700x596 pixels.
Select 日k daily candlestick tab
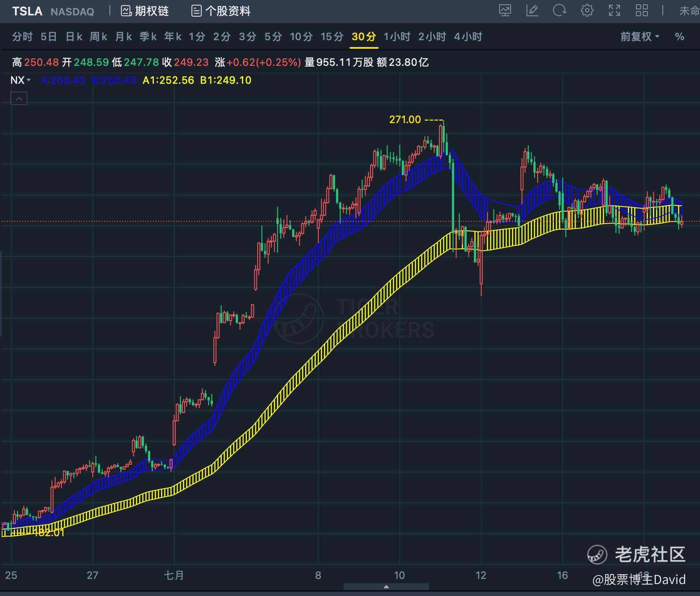pyautogui.click(x=74, y=37)
